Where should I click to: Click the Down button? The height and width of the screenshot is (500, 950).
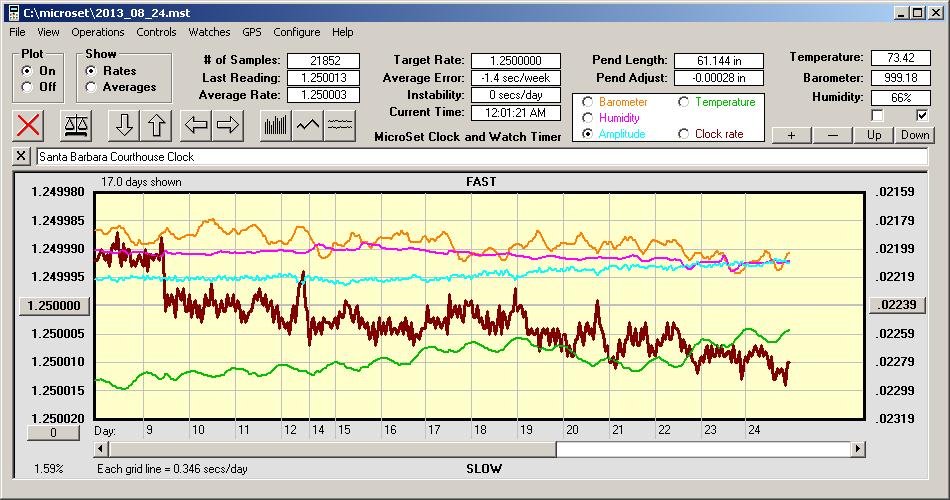pyautogui.click(x=914, y=135)
